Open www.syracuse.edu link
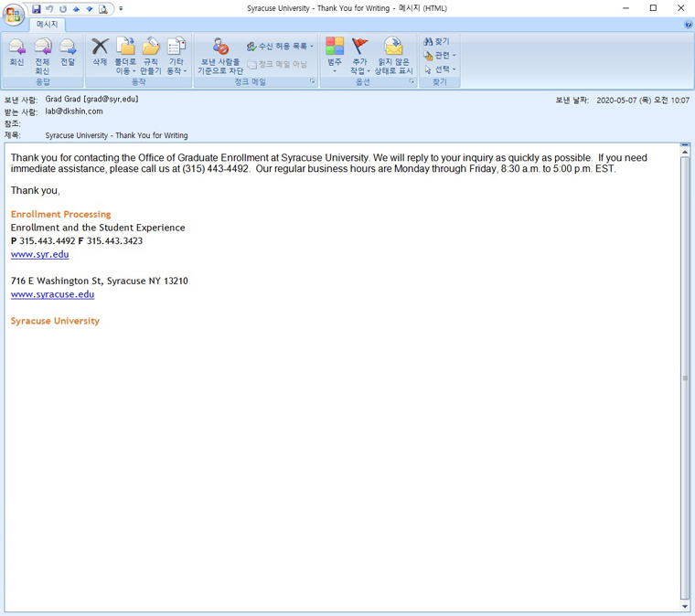The height and width of the screenshot is (616, 695). click(52, 294)
